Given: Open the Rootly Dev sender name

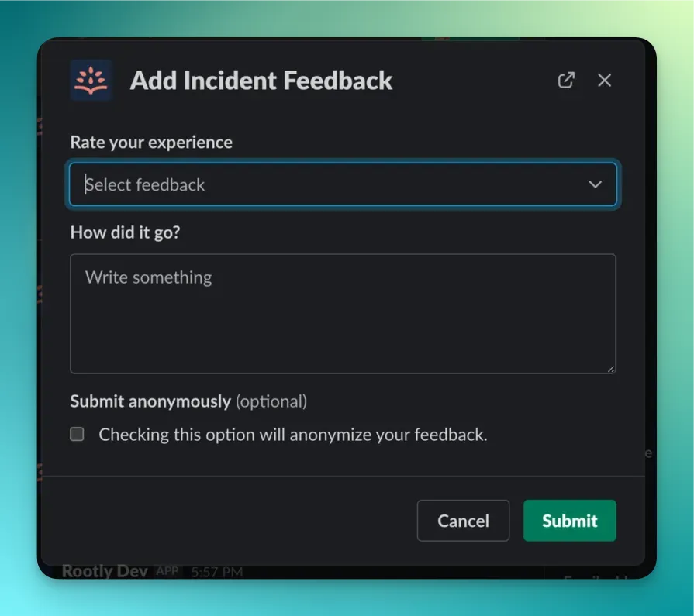Looking at the screenshot, I should click(x=105, y=571).
